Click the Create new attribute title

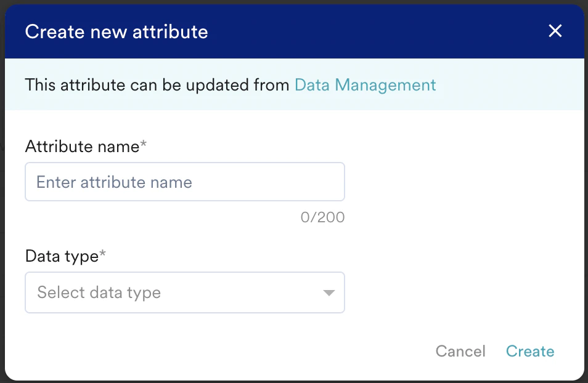tap(116, 31)
